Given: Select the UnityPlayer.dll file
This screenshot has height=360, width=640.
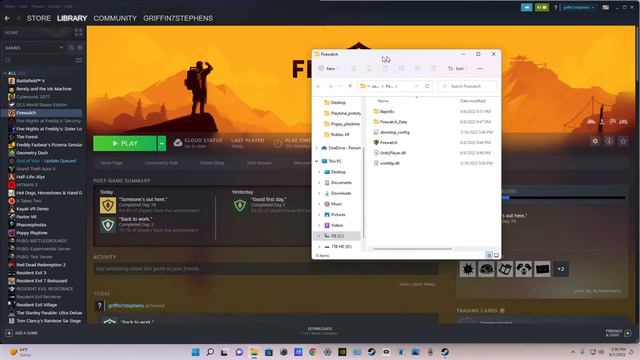Looking at the screenshot, I should click(x=392, y=153).
